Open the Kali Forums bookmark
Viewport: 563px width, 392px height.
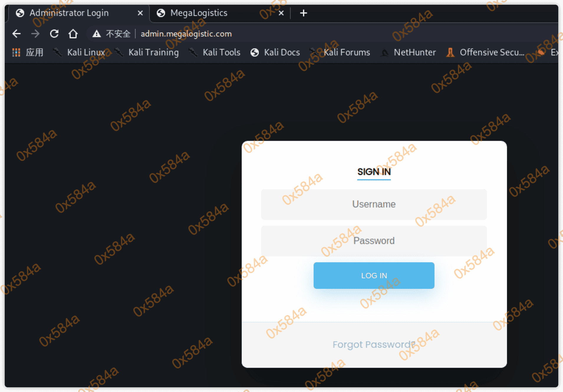tap(340, 52)
